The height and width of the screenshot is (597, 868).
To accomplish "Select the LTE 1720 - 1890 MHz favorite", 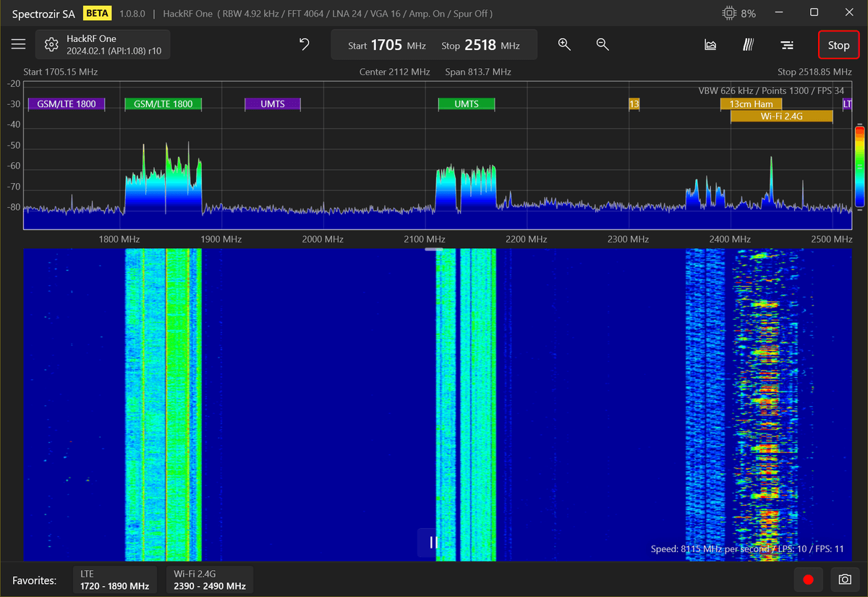I will [x=116, y=580].
